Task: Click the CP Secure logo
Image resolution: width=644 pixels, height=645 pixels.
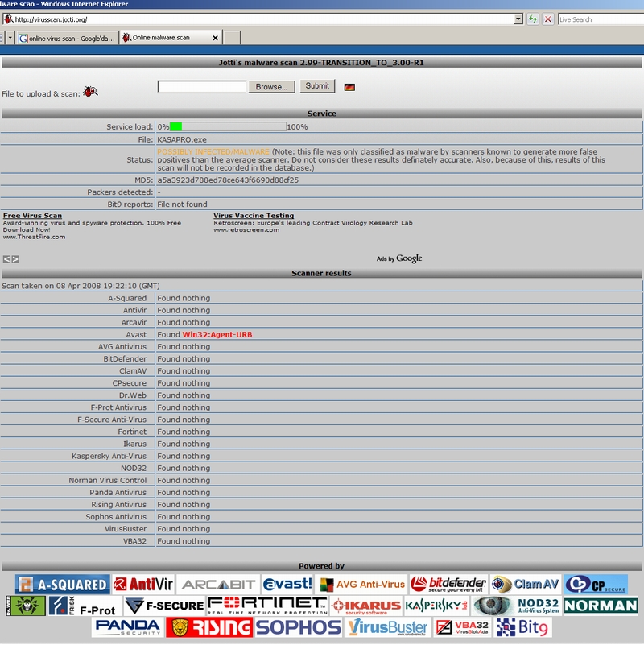Action: coord(596,584)
